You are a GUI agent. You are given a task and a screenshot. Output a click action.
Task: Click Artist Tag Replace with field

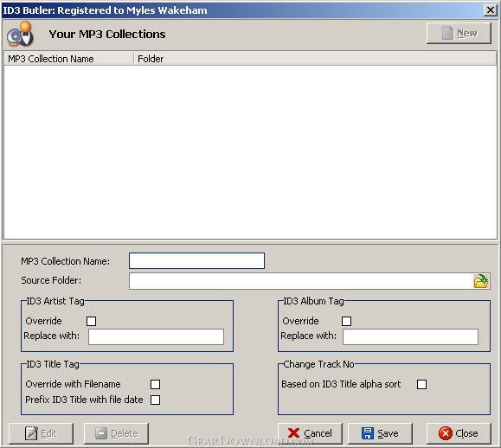[156, 337]
